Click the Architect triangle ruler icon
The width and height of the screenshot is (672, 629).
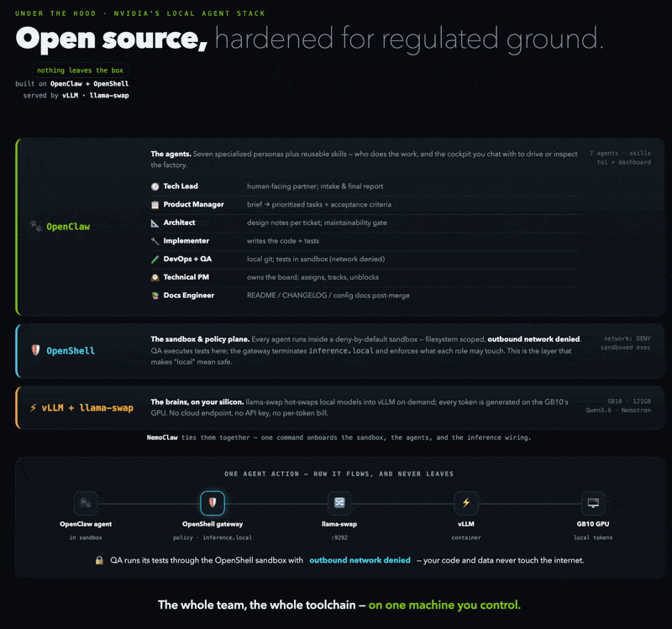pyautogui.click(x=155, y=223)
